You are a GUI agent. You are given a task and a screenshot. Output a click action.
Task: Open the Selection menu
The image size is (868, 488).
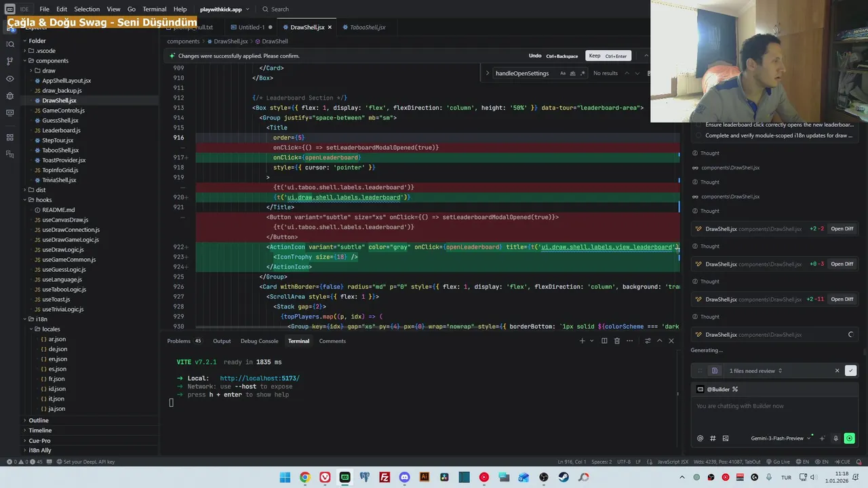[87, 9]
